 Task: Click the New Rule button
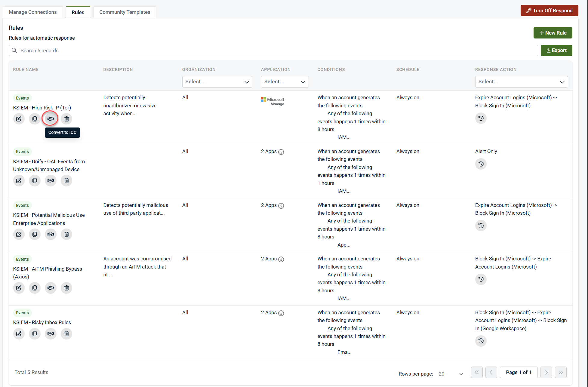coord(553,33)
